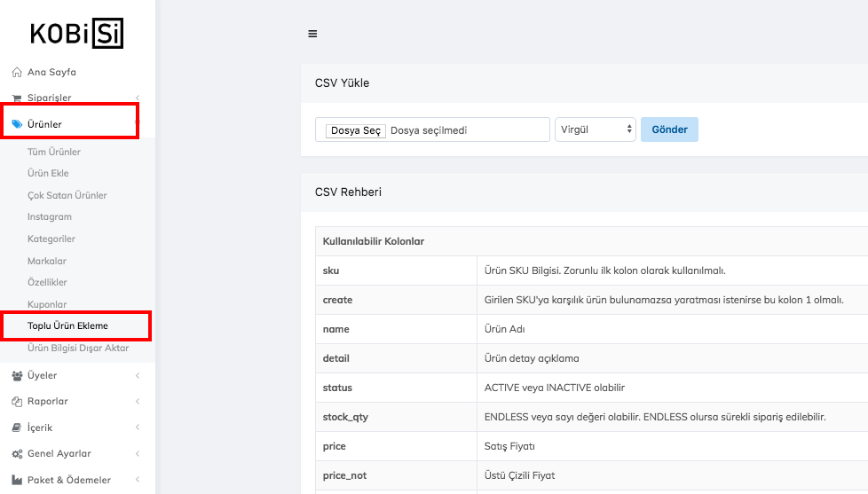Click the İçerik book icon
This screenshot has height=494, width=868.
(x=17, y=427)
